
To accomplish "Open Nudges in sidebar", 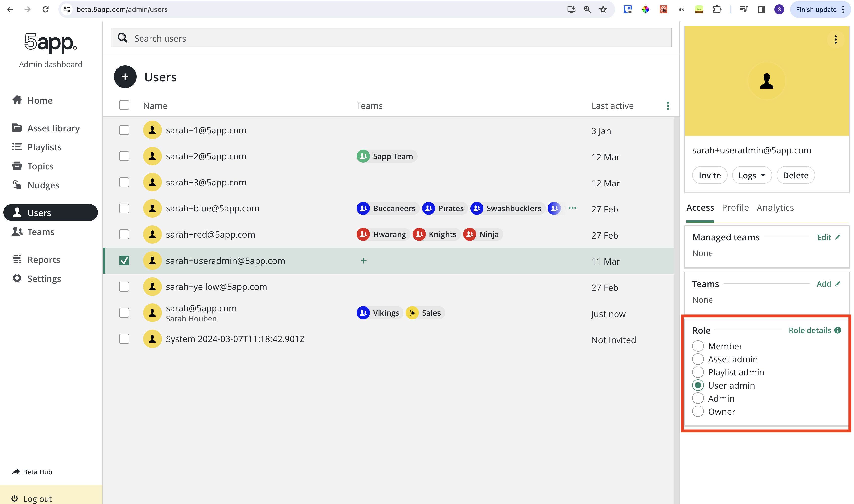I will point(36,185).
